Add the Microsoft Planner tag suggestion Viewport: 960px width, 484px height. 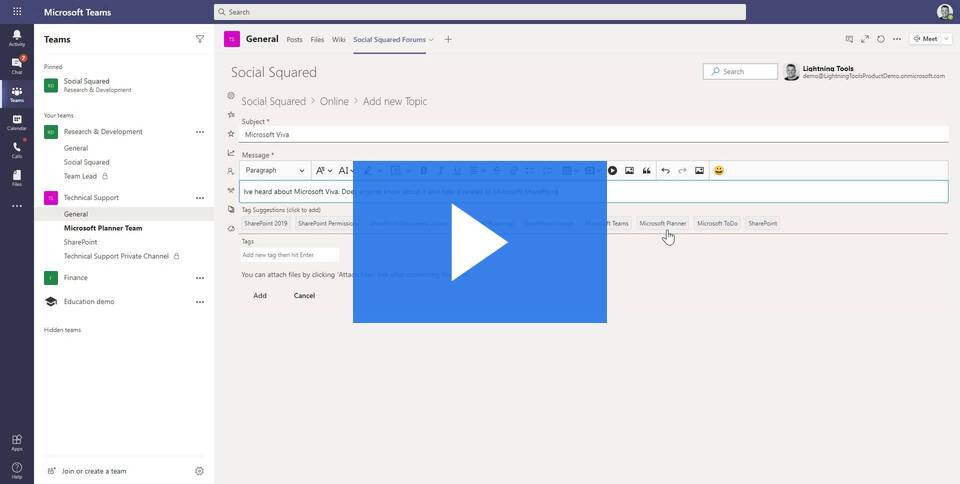[x=662, y=223]
